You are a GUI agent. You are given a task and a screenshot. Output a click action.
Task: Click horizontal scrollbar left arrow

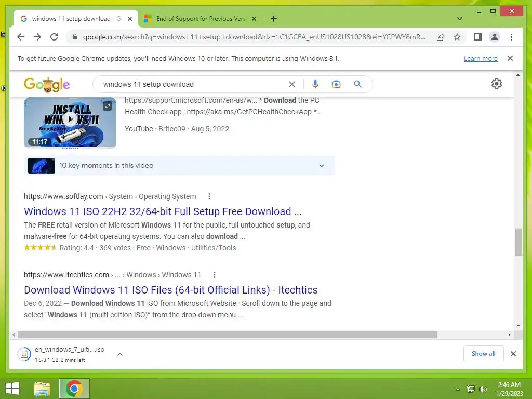click(x=14, y=335)
